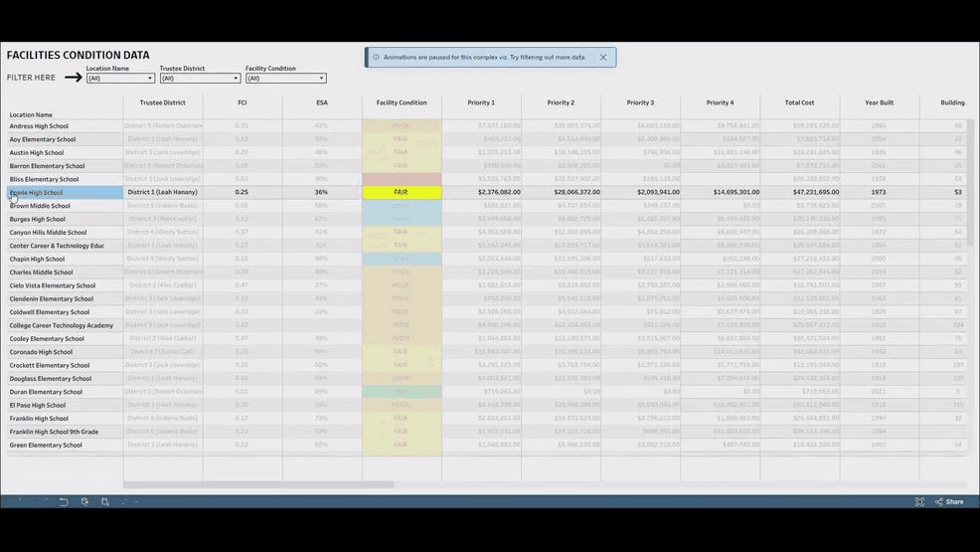Image resolution: width=980 pixels, height=552 pixels.
Task: Click the $47,231,695.00 Total Cost value
Action: [x=816, y=193]
